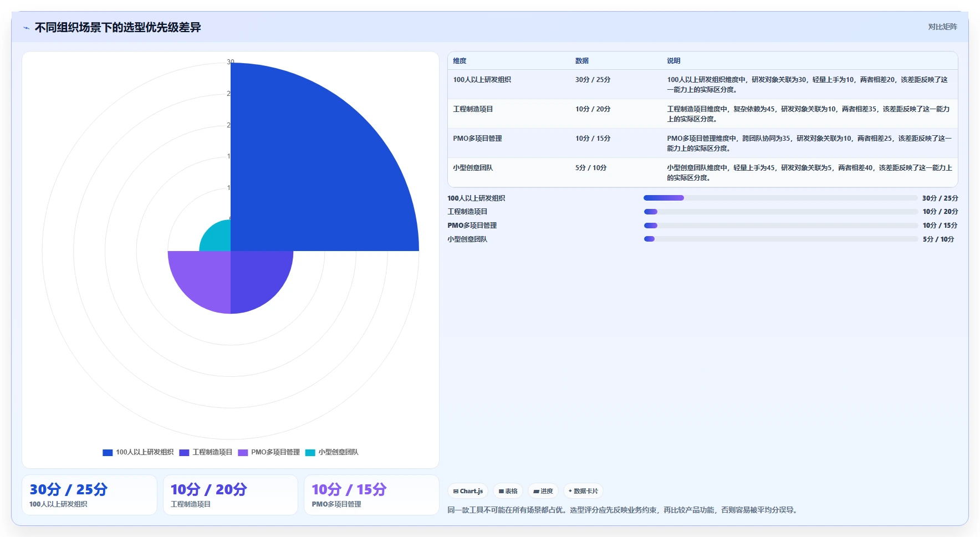980x537 pixels.
Task: Select the Chart.js chip
Action: tap(468, 491)
